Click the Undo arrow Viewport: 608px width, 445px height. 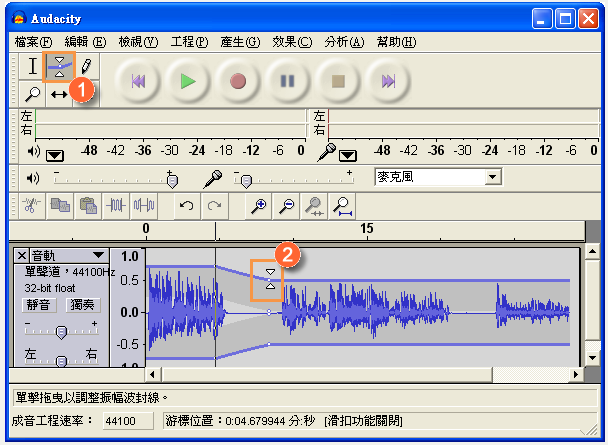187,205
